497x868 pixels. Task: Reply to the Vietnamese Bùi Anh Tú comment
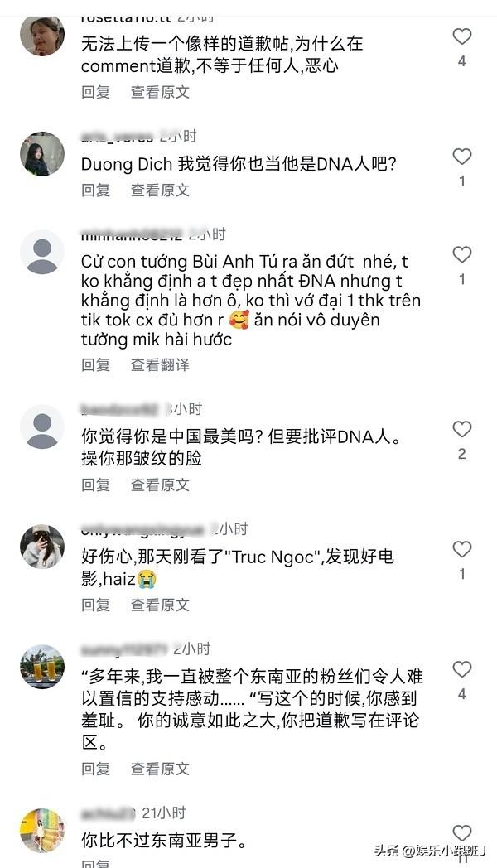(96, 364)
